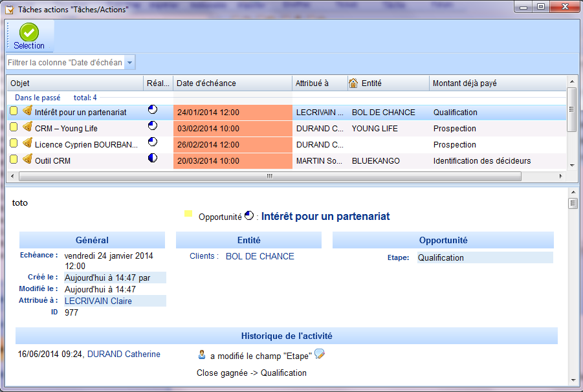The height and width of the screenshot is (392, 583).
Task: Click the bell icon for Outil CRM
Action: (x=27, y=159)
